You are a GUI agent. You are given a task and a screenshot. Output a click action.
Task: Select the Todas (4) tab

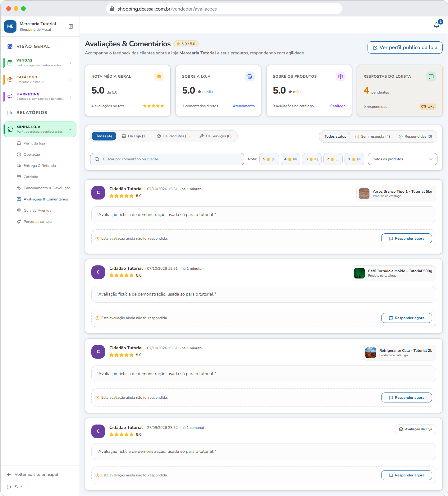coord(104,136)
